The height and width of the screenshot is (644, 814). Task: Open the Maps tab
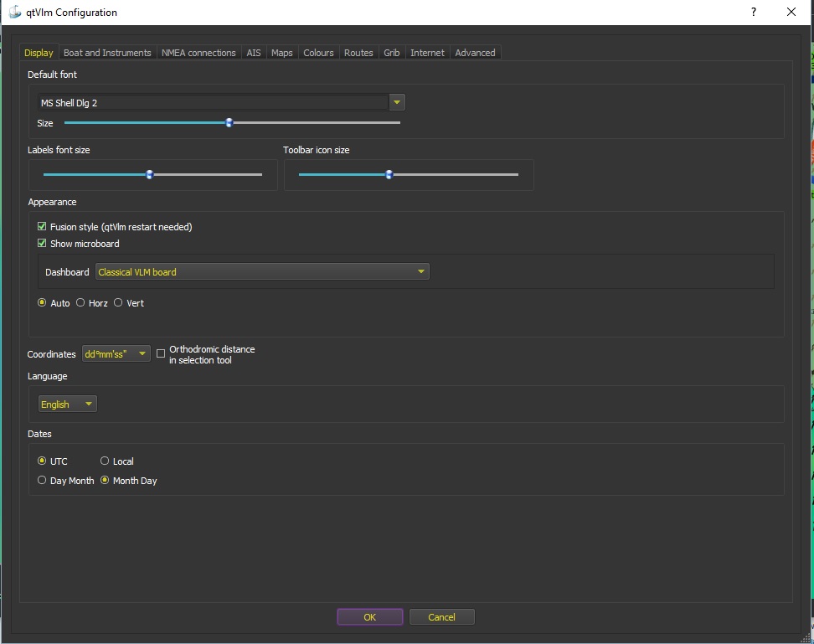click(282, 53)
